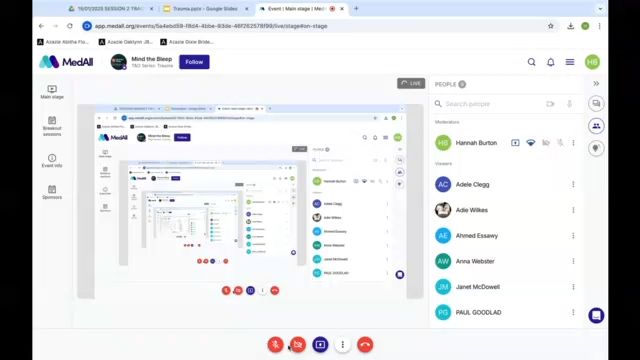Click the search magnifier in the header
The width and height of the screenshot is (640, 360).
coord(531,62)
